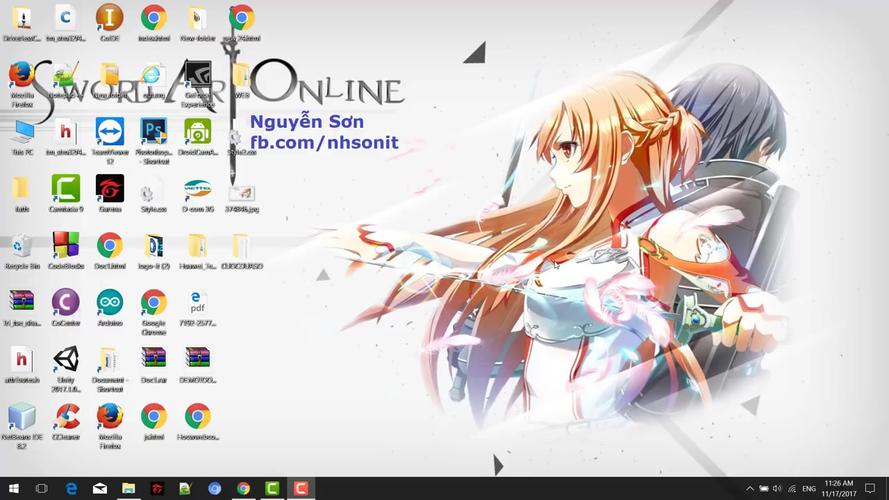Select the pdf file with Edge icon

pyautogui.click(x=197, y=302)
